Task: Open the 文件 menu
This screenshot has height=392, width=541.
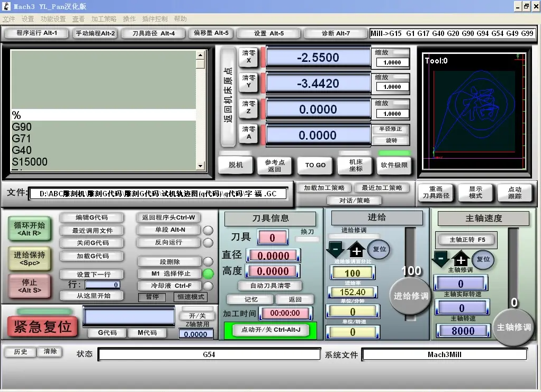Action: (9, 19)
